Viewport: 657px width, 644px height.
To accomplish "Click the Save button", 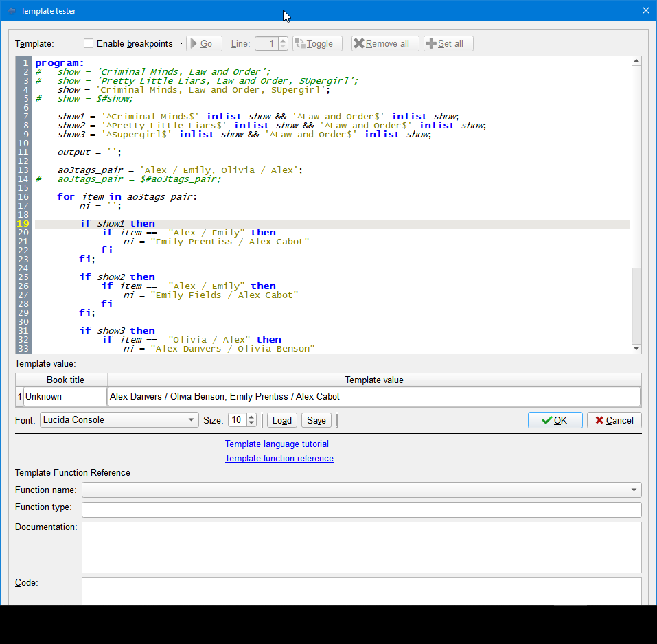I will tap(316, 420).
